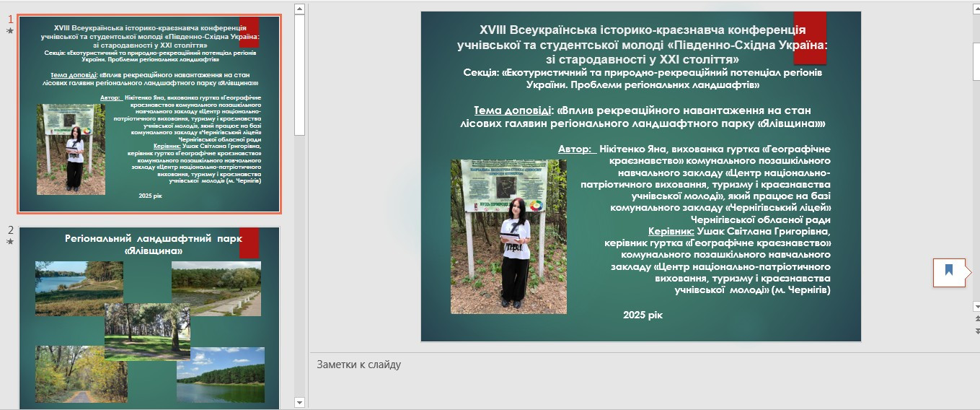Go to previous slide with double-up arrow
The image size is (980, 410).
click(x=976, y=318)
